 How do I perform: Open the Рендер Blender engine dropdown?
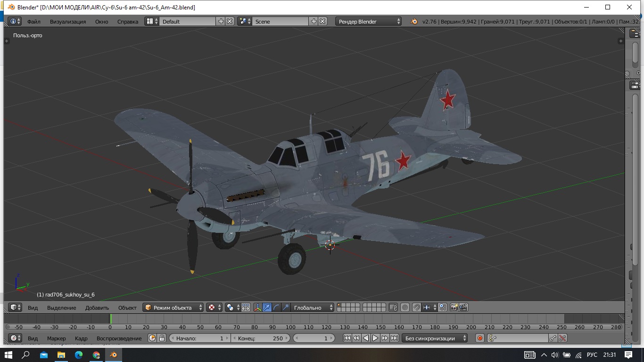[x=369, y=21]
